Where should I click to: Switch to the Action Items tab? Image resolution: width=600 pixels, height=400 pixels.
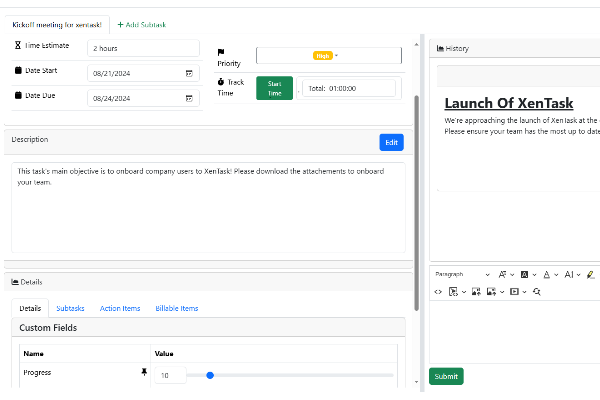pyautogui.click(x=120, y=308)
